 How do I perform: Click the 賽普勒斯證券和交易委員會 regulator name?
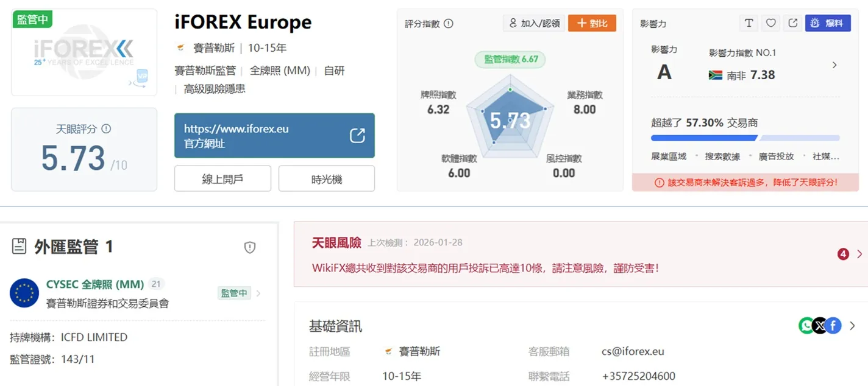107,303
